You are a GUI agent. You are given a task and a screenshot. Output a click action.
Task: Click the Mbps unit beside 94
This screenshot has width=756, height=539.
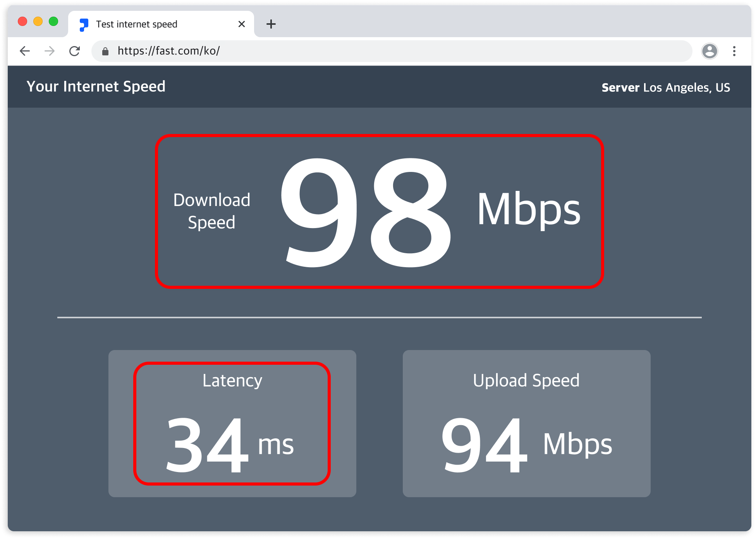pyautogui.click(x=577, y=444)
